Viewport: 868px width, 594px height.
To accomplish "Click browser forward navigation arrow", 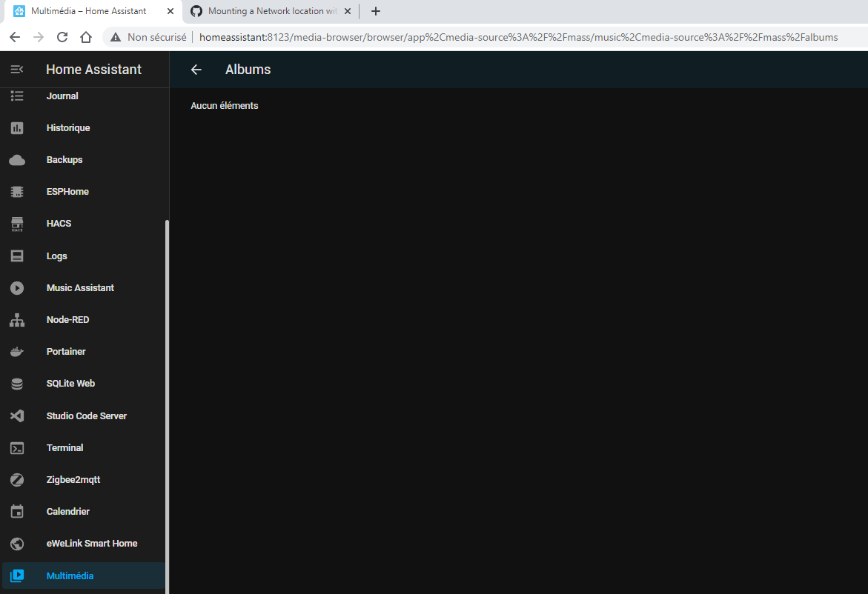I will (x=39, y=37).
